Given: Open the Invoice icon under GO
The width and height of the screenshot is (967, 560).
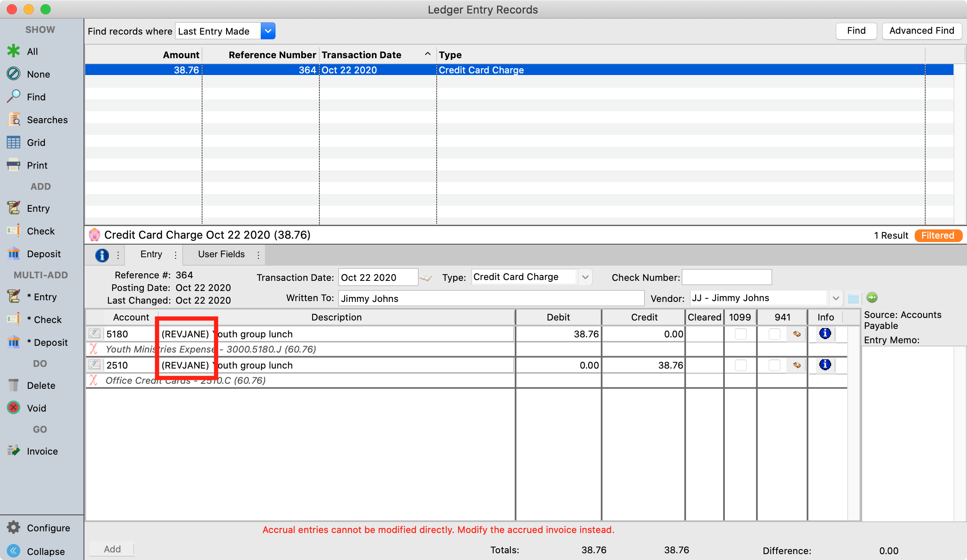Looking at the screenshot, I should click(x=14, y=451).
